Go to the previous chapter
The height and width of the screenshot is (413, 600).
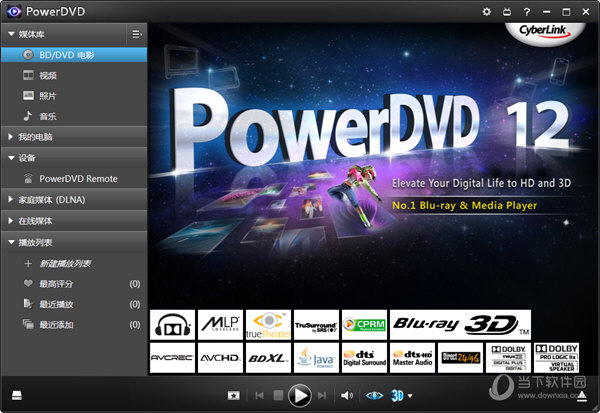click(260, 395)
